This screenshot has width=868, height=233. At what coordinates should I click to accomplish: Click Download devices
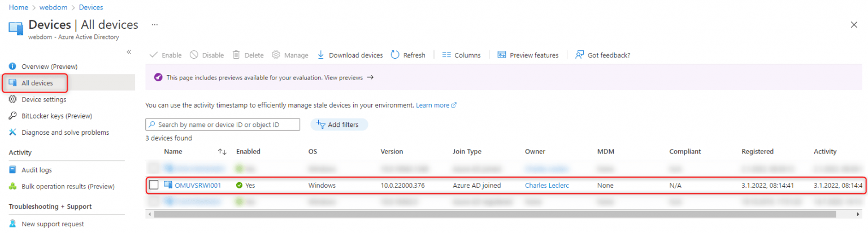click(350, 55)
